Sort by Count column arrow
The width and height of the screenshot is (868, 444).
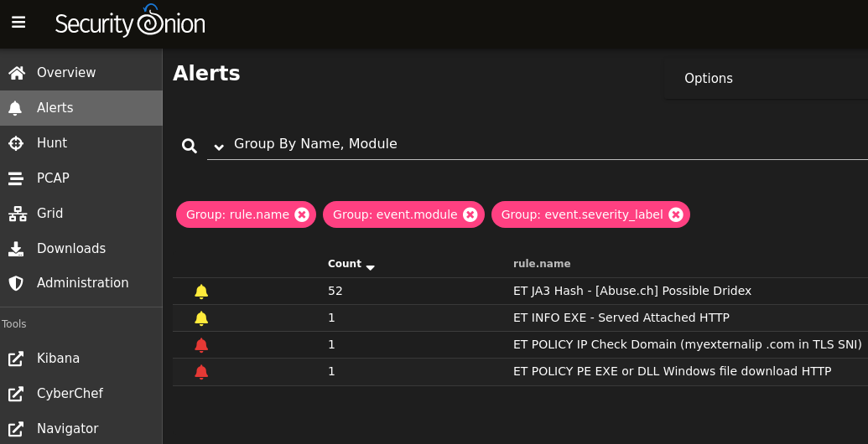tap(371, 267)
